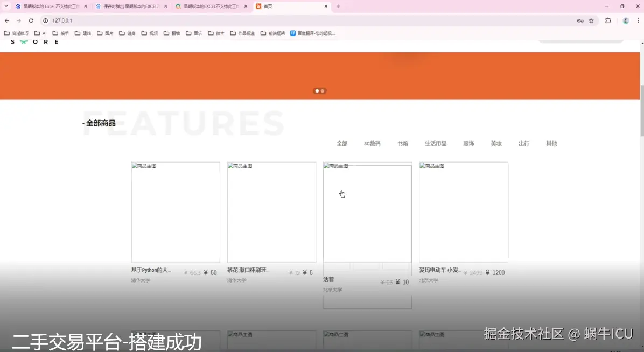This screenshot has width=644, height=352.
Task: Open the AI bookmark folder
Action: 40,33
